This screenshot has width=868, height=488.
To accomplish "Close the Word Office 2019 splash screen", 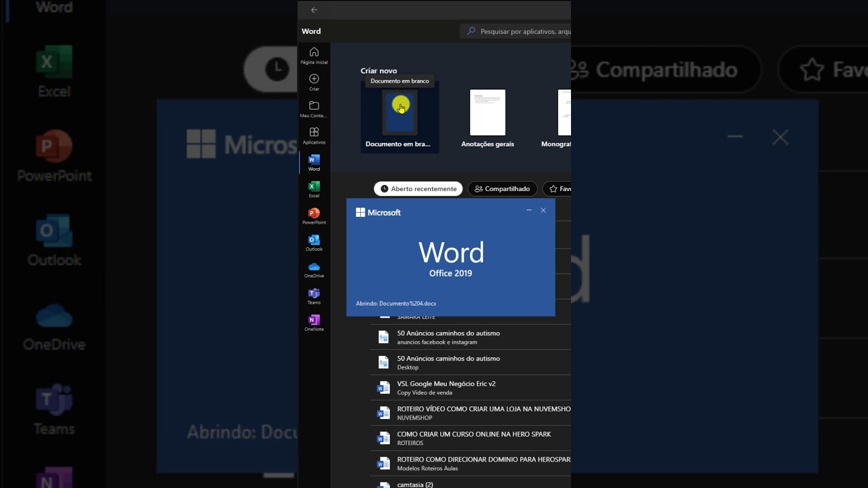I will point(543,211).
